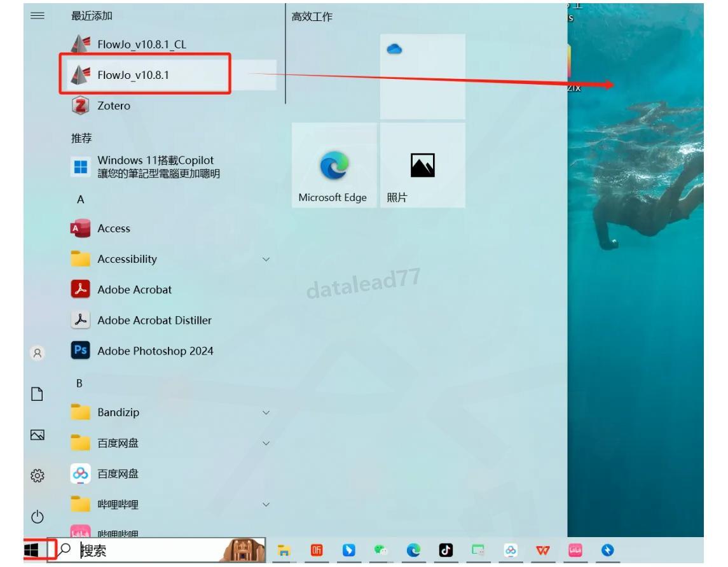The height and width of the screenshot is (567, 728).
Task: Open Settings gear in Start sidebar
Action: (38, 475)
